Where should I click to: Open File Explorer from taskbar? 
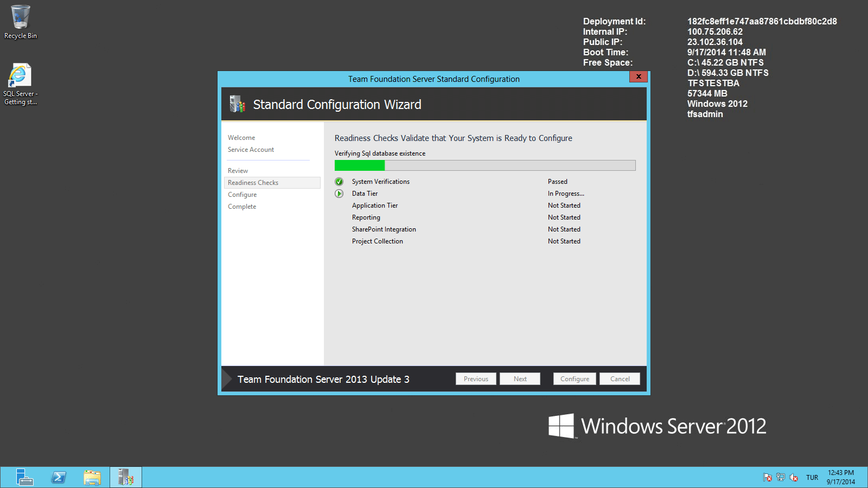click(92, 477)
